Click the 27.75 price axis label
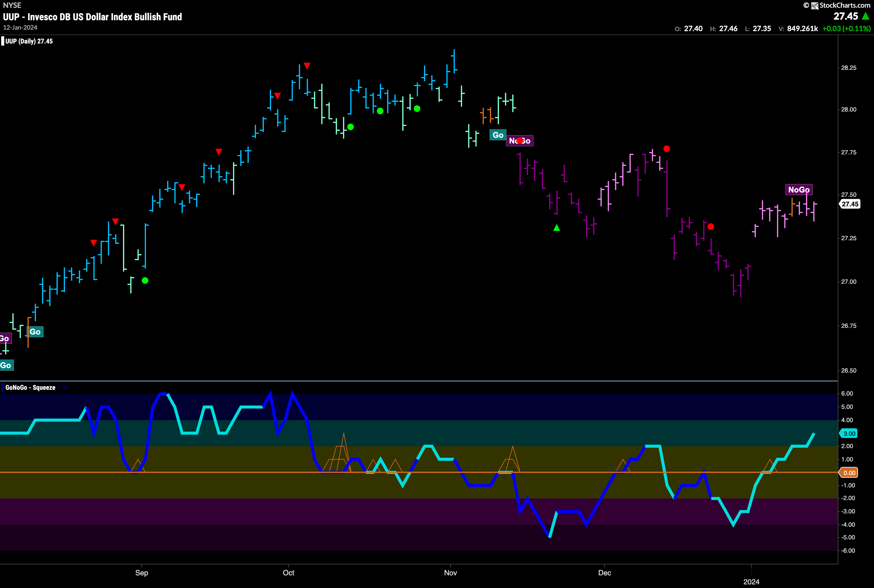This screenshot has height=588, width=874. (849, 152)
